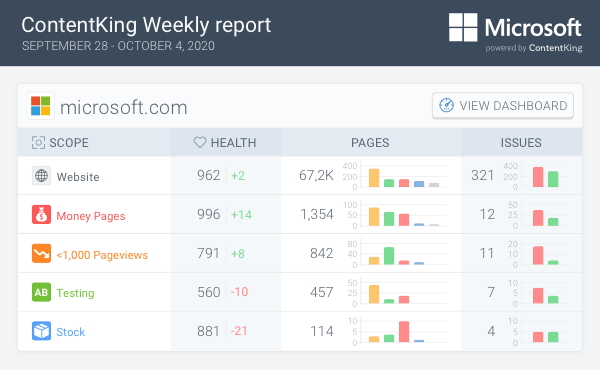The image size is (600, 370).
Task: Click the Stock pages count 114
Action: tap(321, 331)
